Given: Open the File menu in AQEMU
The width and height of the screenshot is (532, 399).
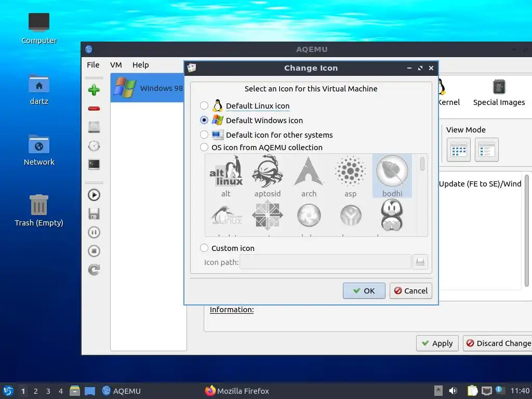Looking at the screenshot, I should click(x=93, y=65).
